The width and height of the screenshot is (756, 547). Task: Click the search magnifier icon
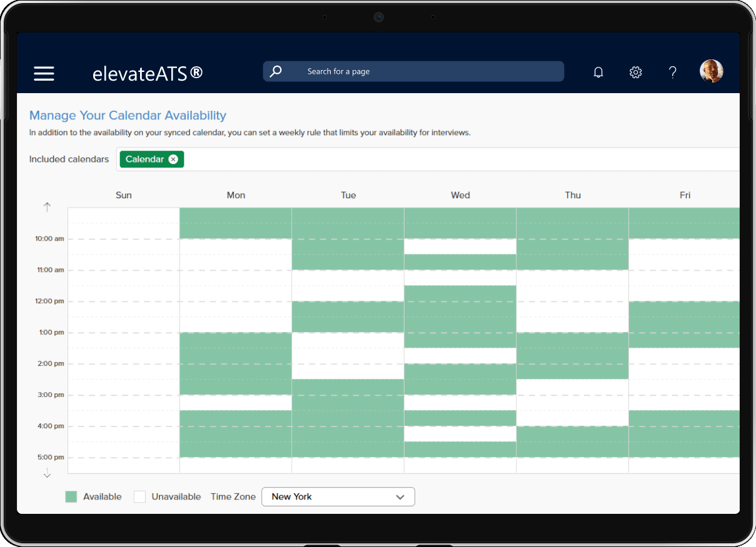tap(276, 71)
